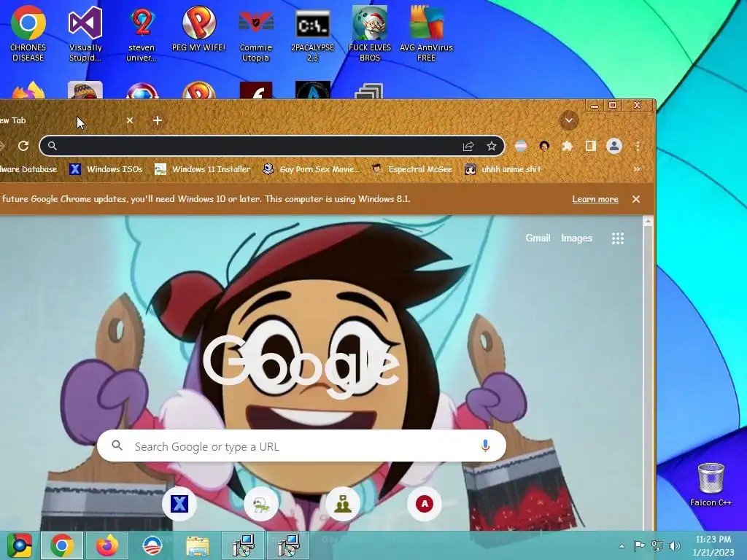The image size is (747, 560).
Task: Open Action Center flag in tray
Action: (x=639, y=545)
